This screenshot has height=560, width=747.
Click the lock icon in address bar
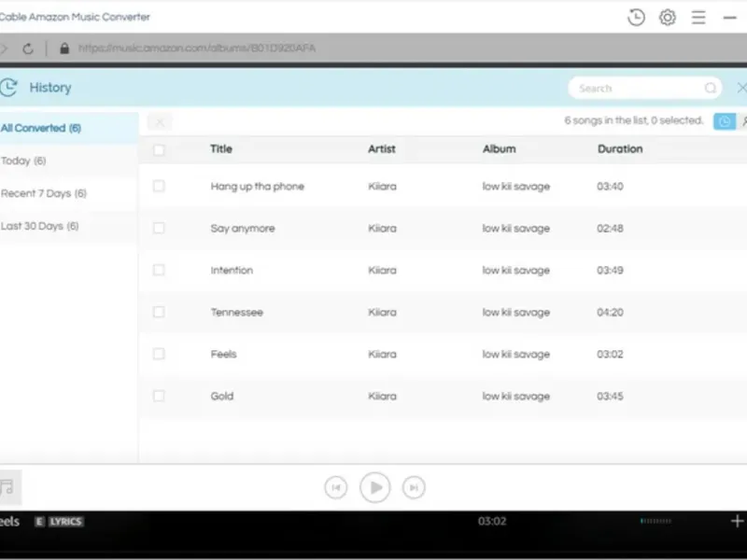pos(64,49)
